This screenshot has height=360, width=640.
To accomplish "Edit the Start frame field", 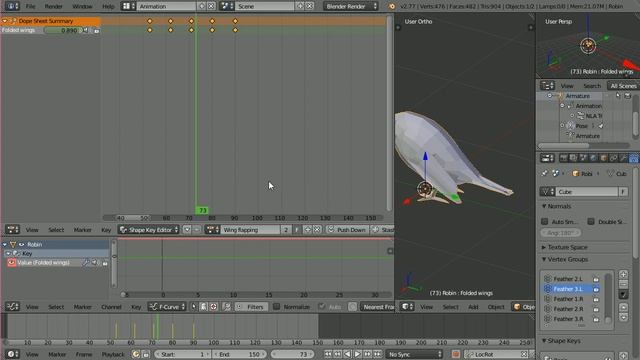I will [x=182, y=354].
